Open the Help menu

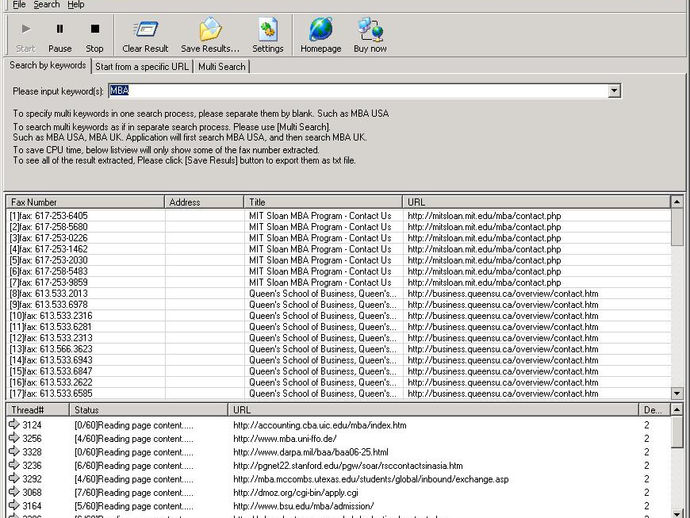coord(76,5)
